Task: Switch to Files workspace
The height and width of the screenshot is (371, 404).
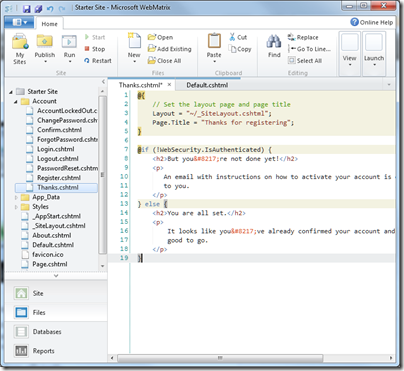Action: click(x=56, y=312)
